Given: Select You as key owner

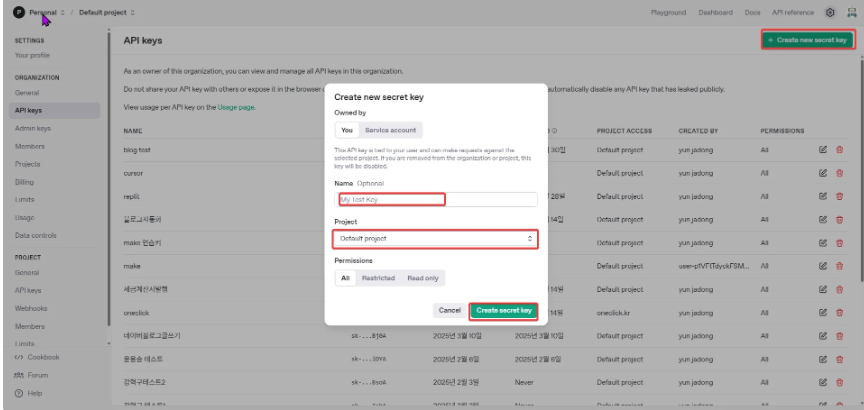Looking at the screenshot, I should click(347, 130).
